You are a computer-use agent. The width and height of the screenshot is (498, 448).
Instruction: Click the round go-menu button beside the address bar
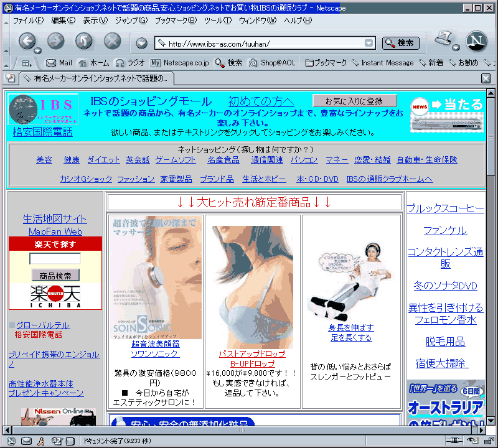[142, 43]
